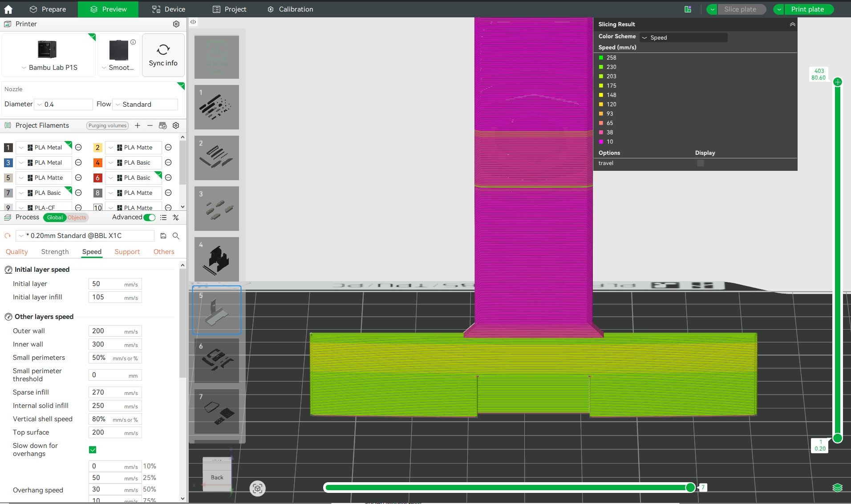The width and height of the screenshot is (851, 504).
Task: Click the Print plate button
Action: [x=807, y=9]
